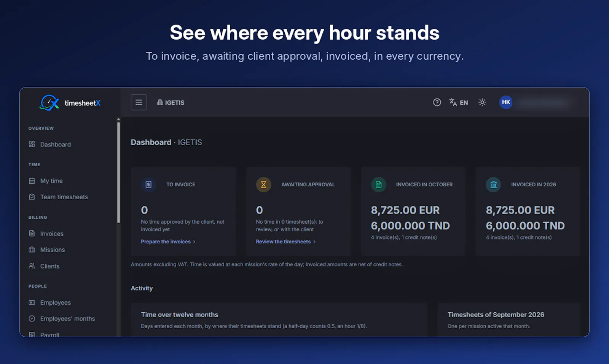Toggle light theme via sun icon
Image resolution: width=609 pixels, height=364 pixels.
point(482,102)
